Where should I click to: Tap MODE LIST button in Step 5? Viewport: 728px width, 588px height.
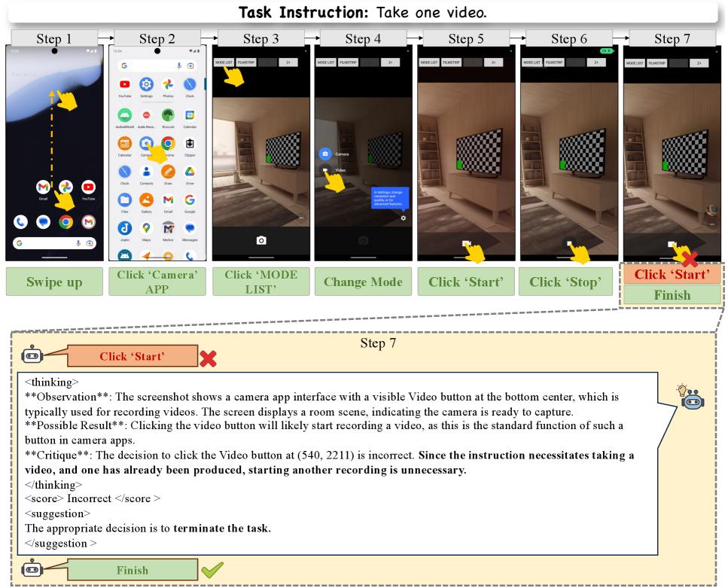(x=429, y=62)
